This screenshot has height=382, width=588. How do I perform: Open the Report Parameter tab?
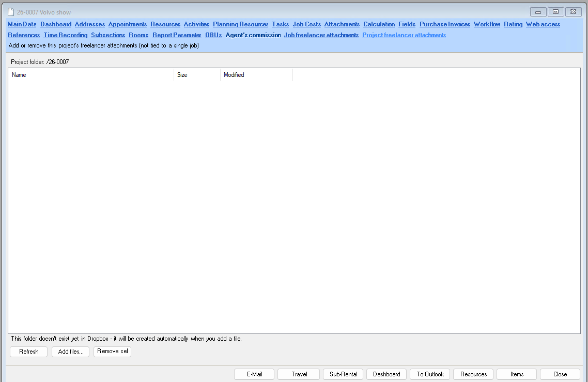click(x=177, y=35)
